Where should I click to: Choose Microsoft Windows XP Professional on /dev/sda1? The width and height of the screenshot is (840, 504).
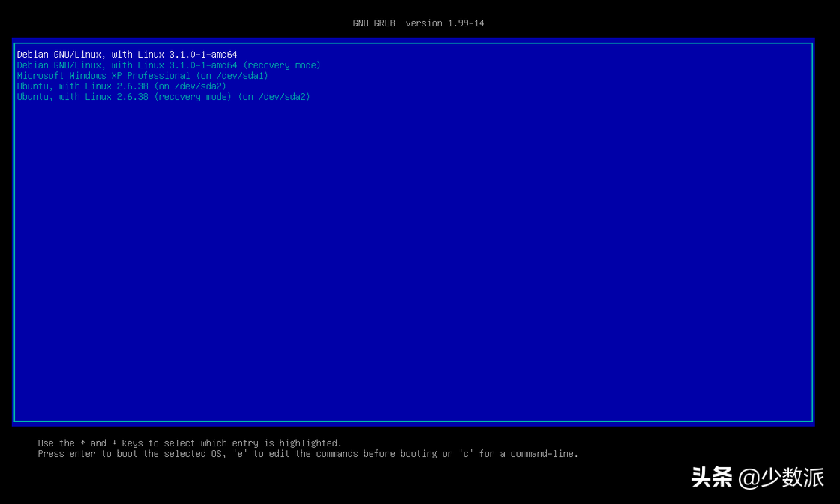pyautogui.click(x=142, y=75)
